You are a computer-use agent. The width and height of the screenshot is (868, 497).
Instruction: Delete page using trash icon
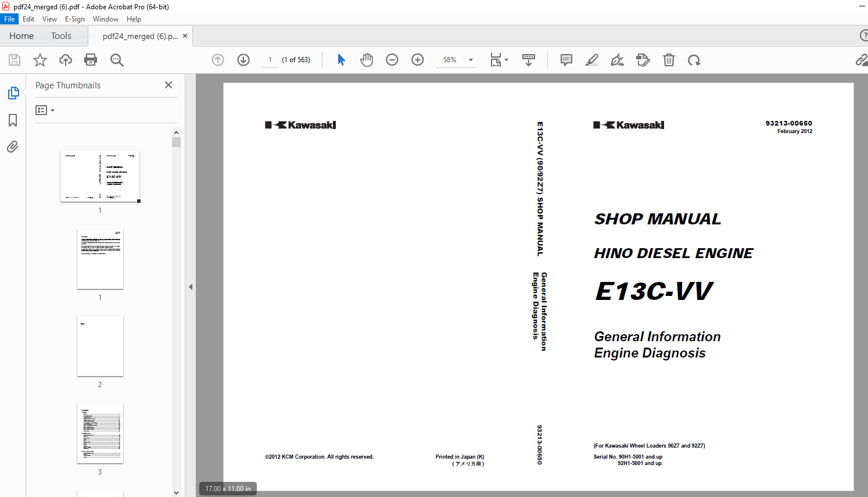669,60
